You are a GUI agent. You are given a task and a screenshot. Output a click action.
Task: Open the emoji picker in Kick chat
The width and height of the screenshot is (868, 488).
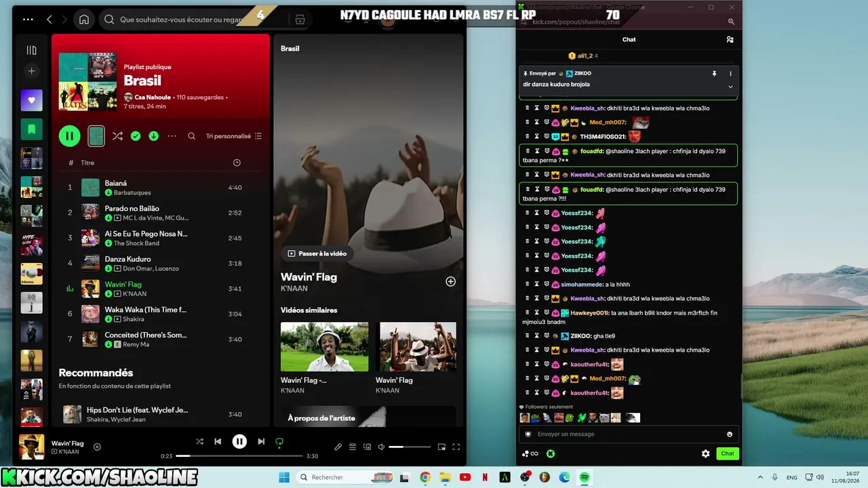point(730,434)
